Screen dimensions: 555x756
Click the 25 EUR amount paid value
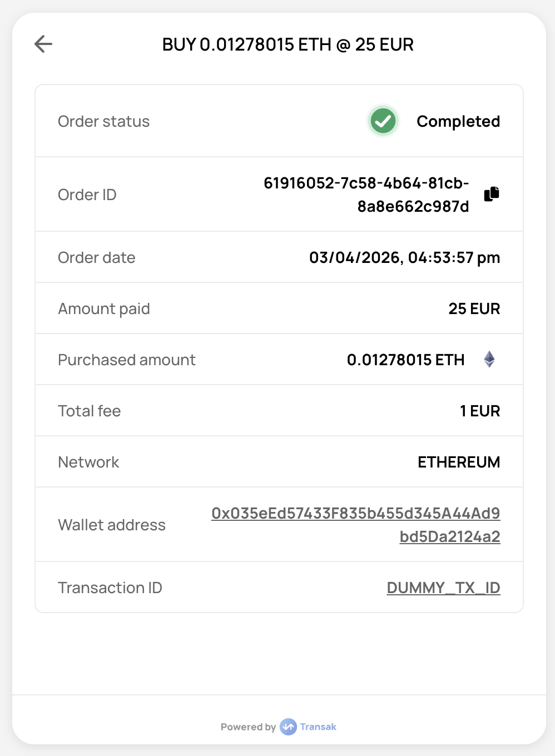click(474, 309)
